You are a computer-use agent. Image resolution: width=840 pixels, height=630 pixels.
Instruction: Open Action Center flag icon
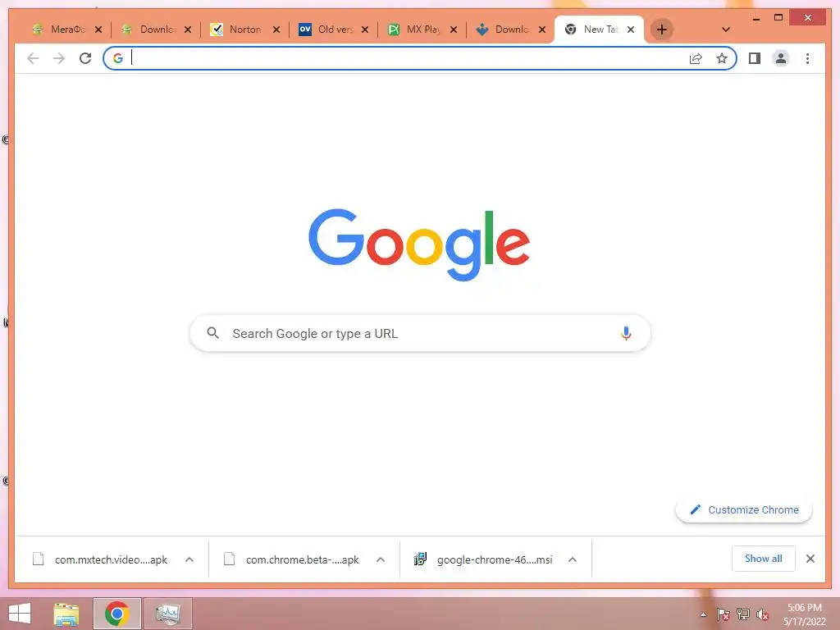(x=723, y=615)
